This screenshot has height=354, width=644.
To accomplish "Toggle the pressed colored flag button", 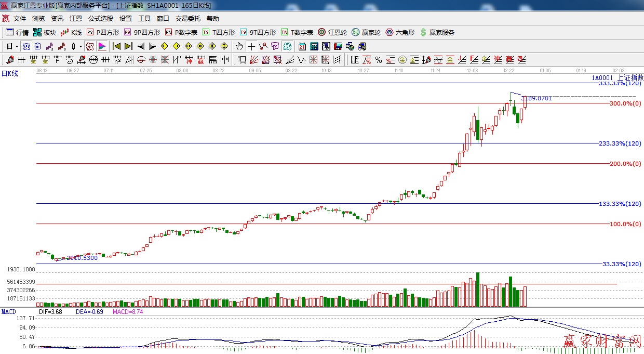I will click(102, 46).
